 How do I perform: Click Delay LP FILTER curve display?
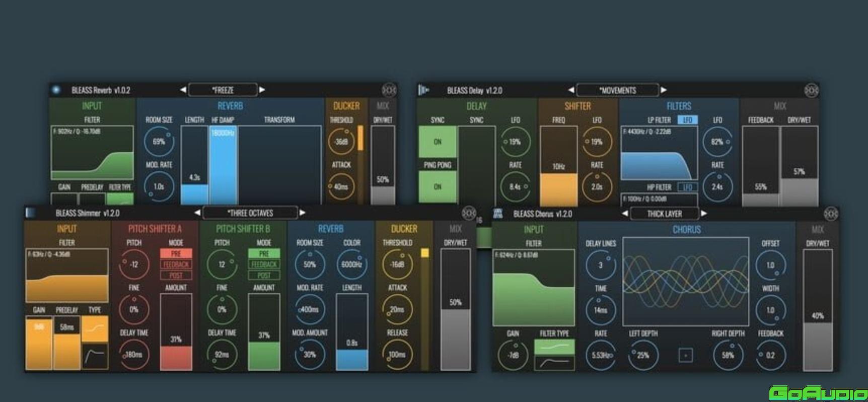coord(660,153)
